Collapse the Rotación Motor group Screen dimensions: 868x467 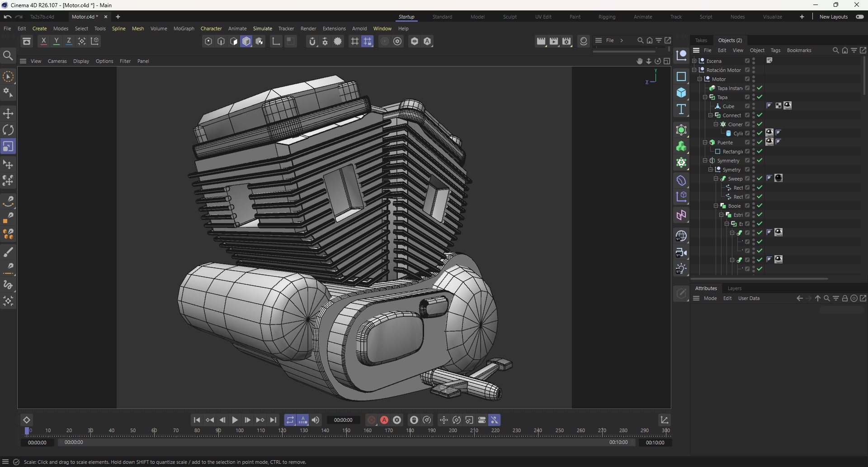694,70
